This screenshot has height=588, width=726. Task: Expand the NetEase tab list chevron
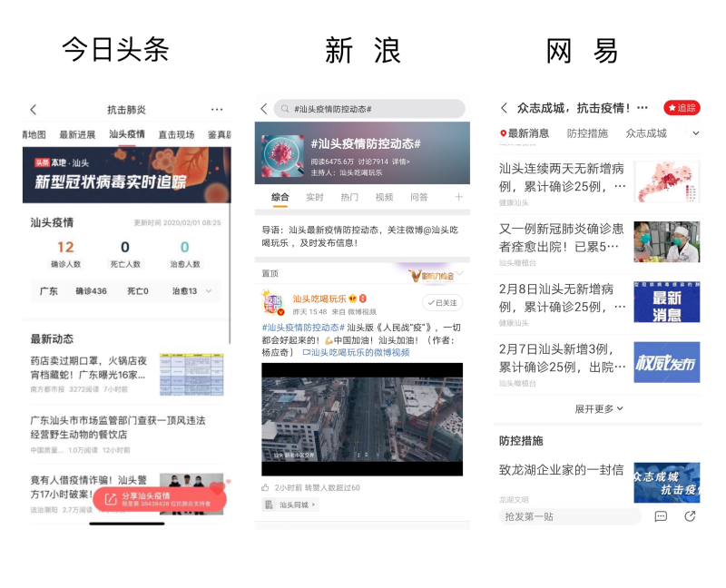(695, 133)
